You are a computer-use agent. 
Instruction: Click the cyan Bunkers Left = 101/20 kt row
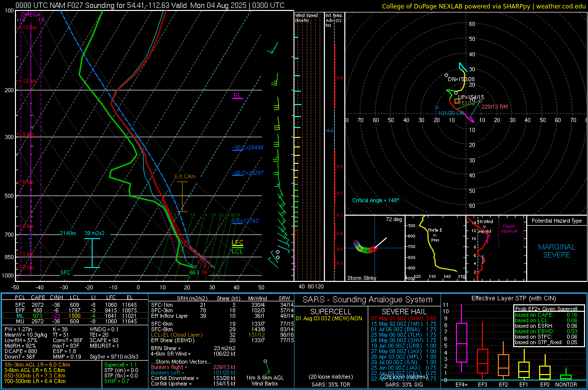click(x=193, y=373)
